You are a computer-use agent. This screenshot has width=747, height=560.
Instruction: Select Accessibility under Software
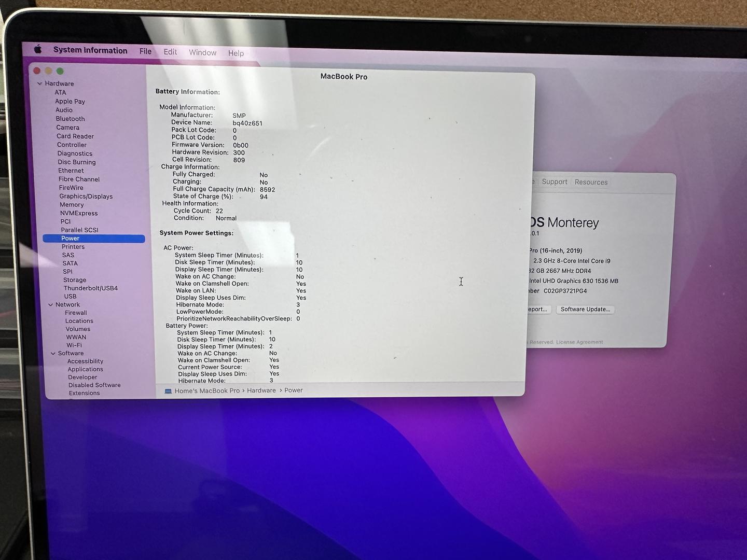[x=85, y=361]
